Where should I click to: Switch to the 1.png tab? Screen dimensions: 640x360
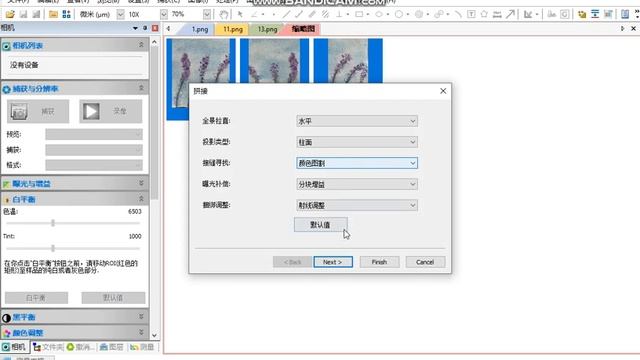pos(200,29)
